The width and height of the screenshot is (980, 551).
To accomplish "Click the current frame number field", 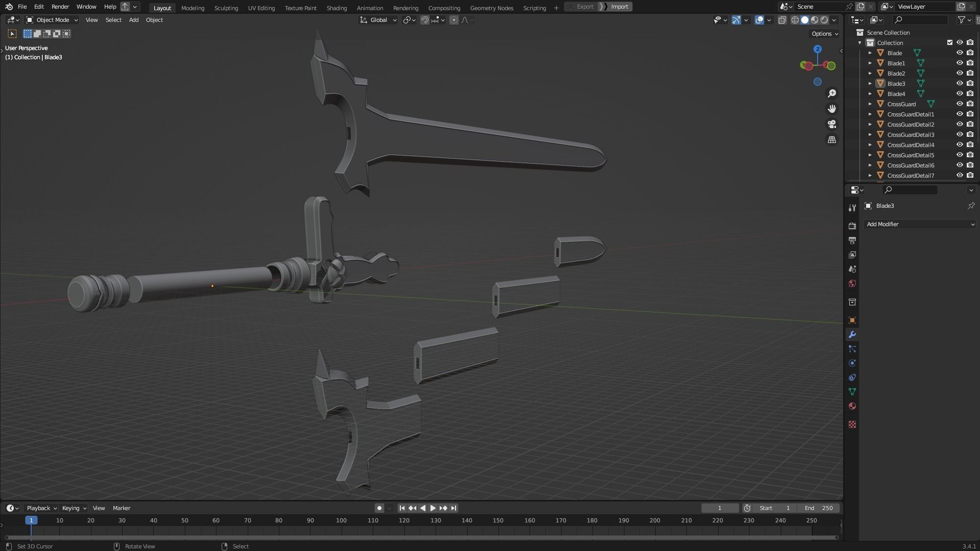I will 720,508.
